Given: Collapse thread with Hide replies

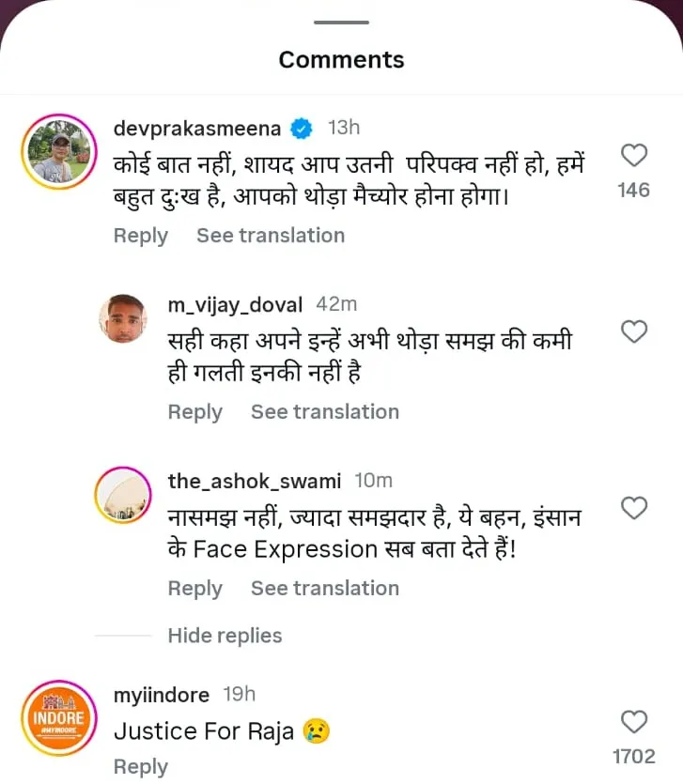Looking at the screenshot, I should tap(225, 636).
